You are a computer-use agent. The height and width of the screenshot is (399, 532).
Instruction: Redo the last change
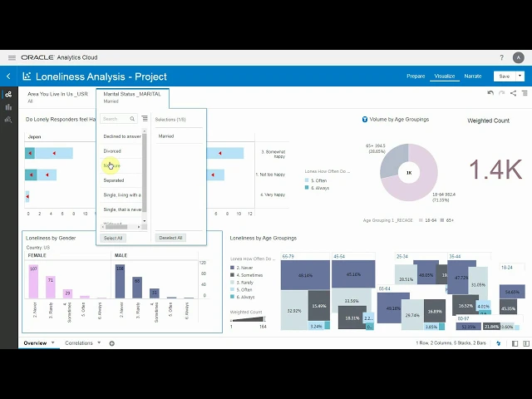coord(502,93)
